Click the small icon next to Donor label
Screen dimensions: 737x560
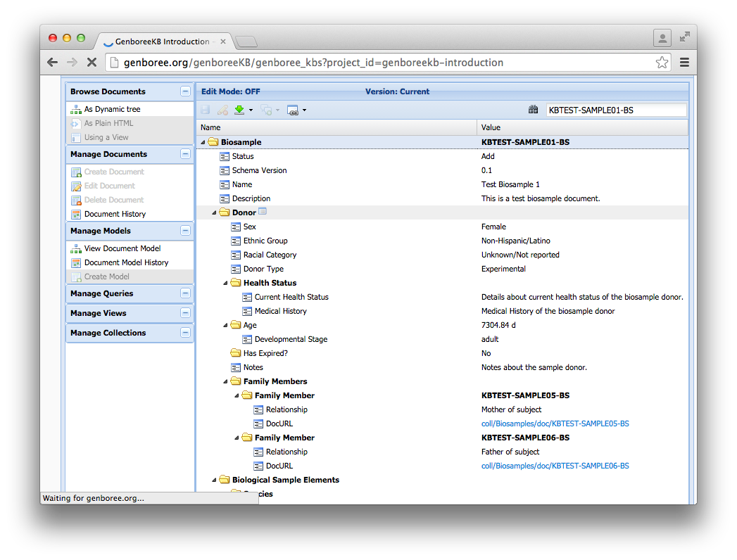pos(263,212)
